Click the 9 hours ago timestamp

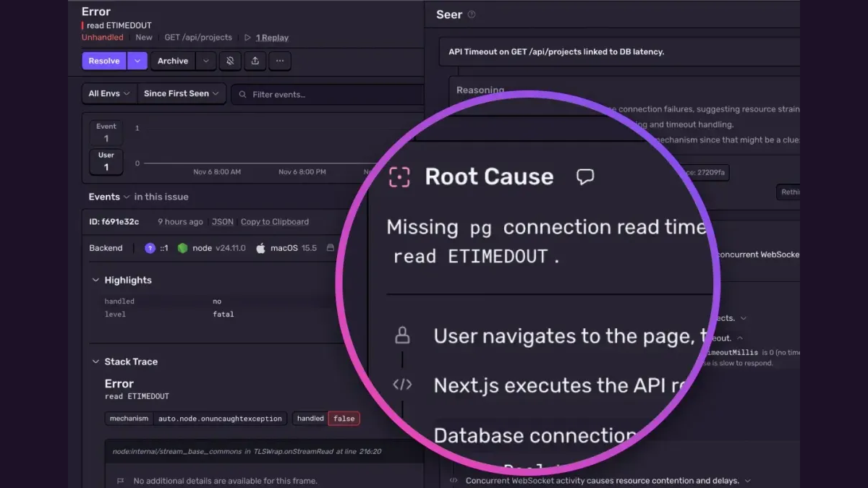180,222
